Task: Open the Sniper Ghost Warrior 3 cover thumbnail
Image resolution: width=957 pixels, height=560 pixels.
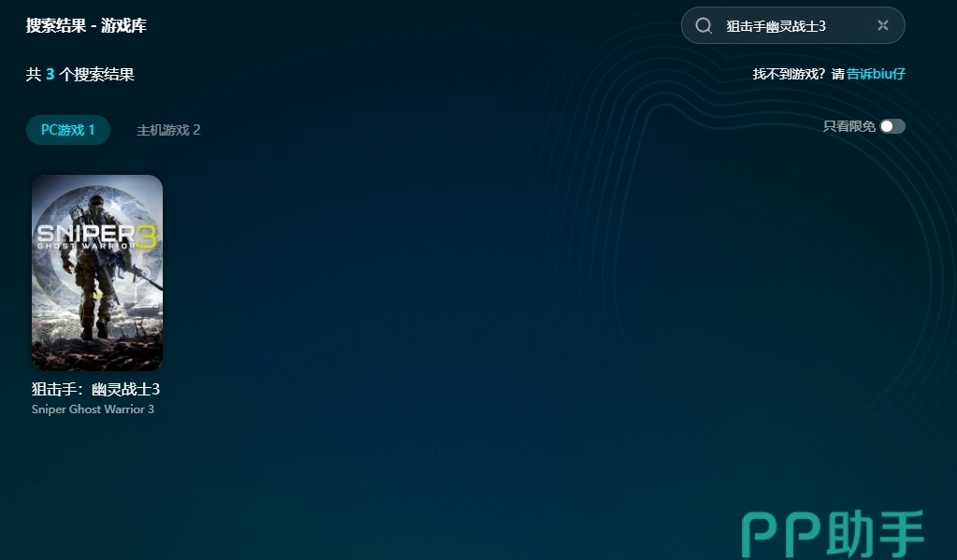Action: tap(97, 273)
